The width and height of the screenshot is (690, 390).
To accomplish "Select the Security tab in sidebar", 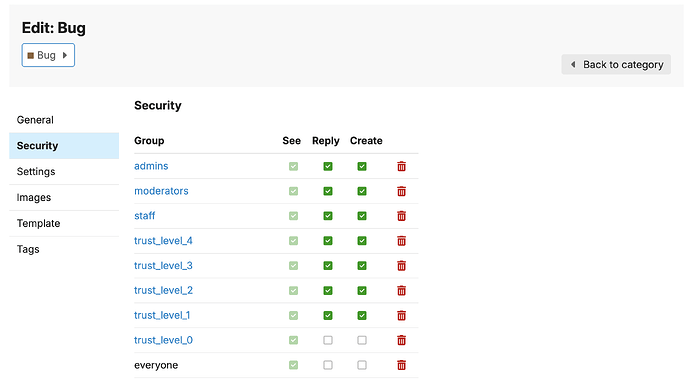I will pyautogui.click(x=64, y=146).
